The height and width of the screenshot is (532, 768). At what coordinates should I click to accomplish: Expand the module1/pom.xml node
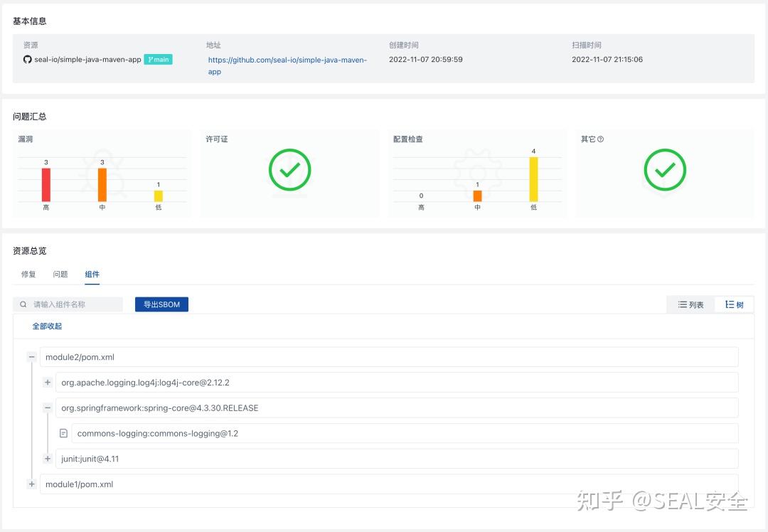tap(31, 484)
